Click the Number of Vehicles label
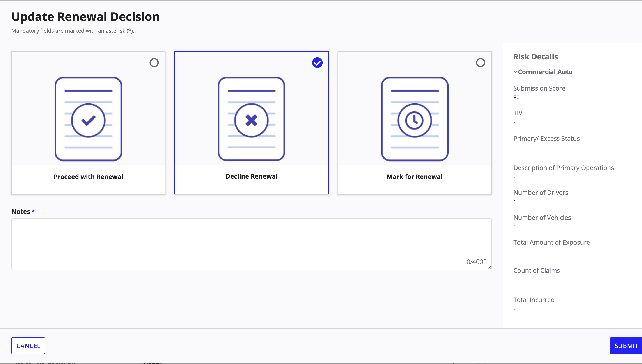The height and width of the screenshot is (364, 642). pyautogui.click(x=542, y=218)
